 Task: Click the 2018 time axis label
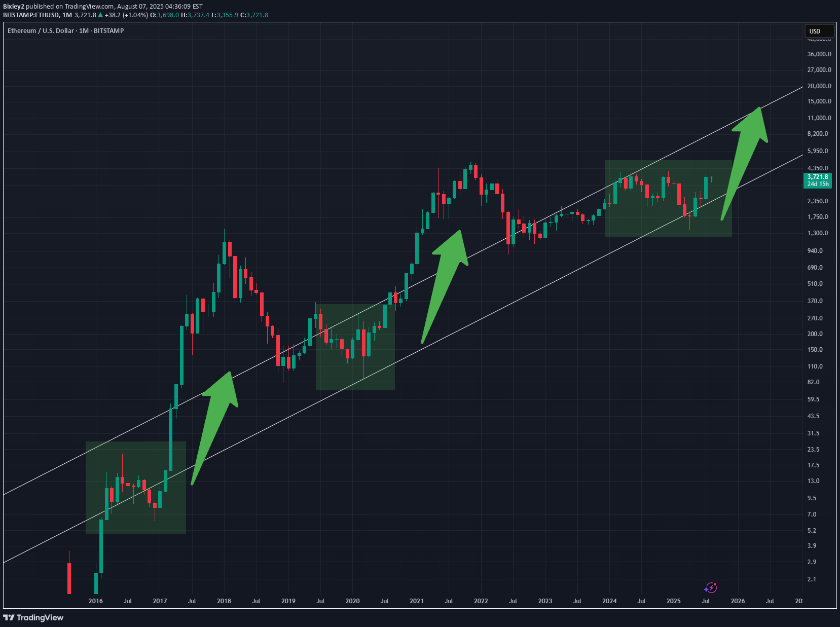[x=224, y=601]
